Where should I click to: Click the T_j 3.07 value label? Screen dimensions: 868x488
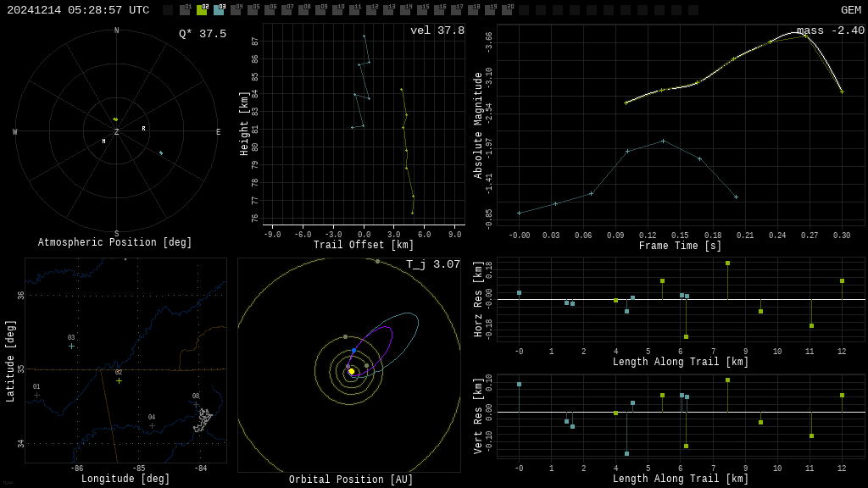[x=432, y=264]
